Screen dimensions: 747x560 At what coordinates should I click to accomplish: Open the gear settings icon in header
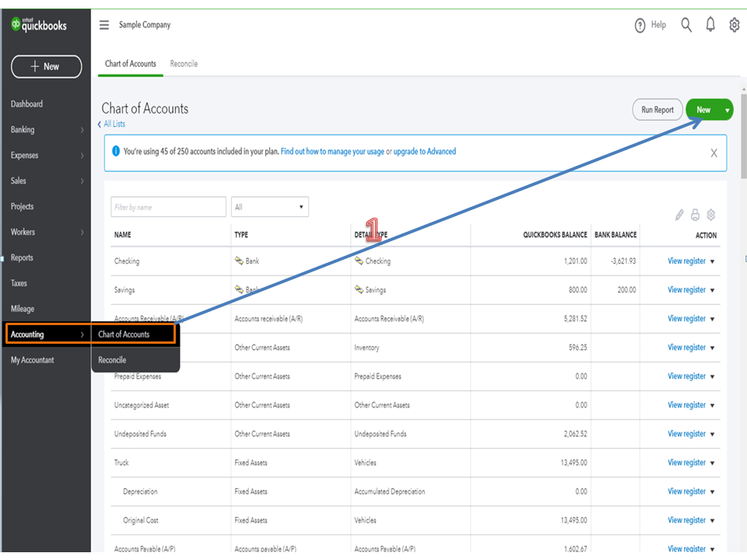click(x=734, y=25)
